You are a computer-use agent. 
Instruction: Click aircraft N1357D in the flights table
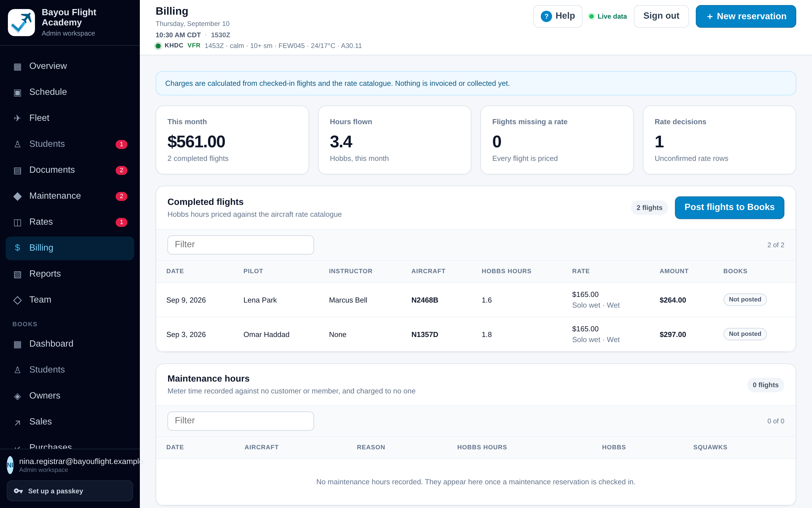(x=424, y=335)
